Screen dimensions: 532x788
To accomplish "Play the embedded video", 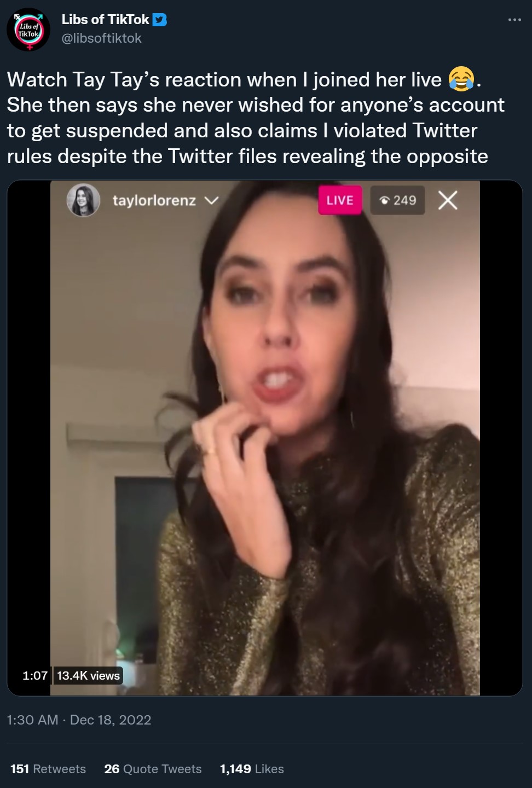I will click(265, 438).
